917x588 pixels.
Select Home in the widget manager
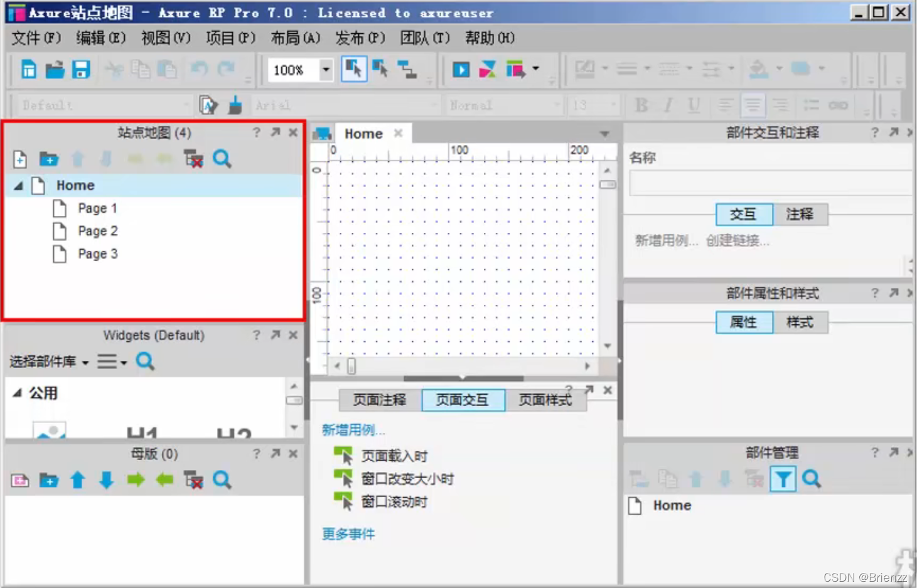coord(672,505)
